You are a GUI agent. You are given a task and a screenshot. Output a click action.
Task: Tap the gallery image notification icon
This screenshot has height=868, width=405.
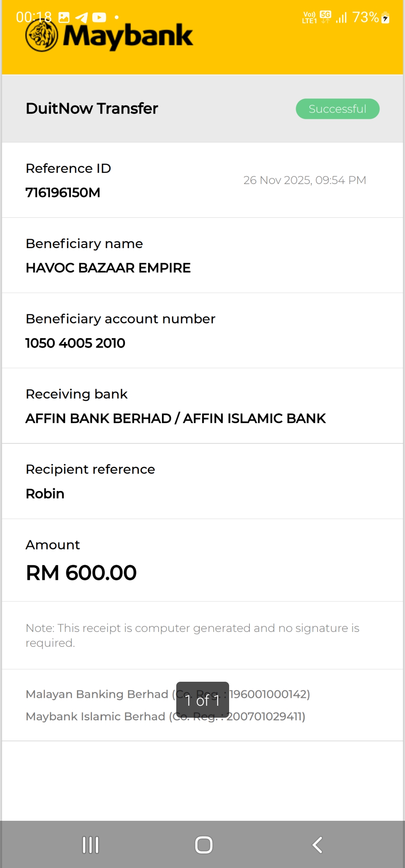click(64, 17)
